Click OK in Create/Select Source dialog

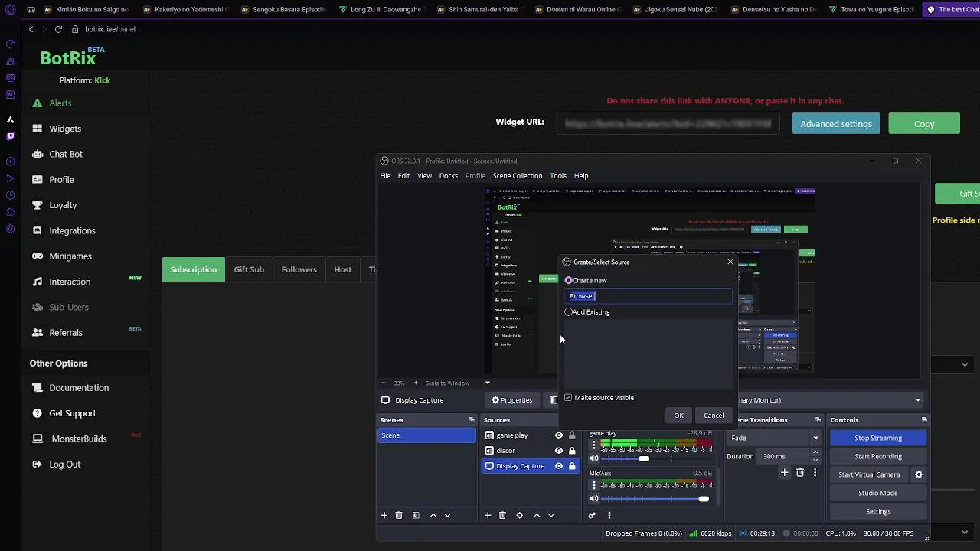(678, 416)
